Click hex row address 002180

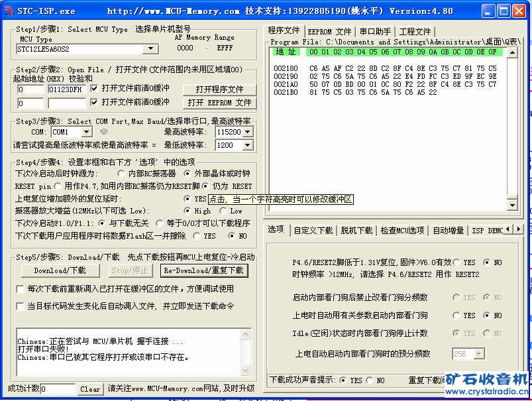pyautogui.click(x=286, y=68)
